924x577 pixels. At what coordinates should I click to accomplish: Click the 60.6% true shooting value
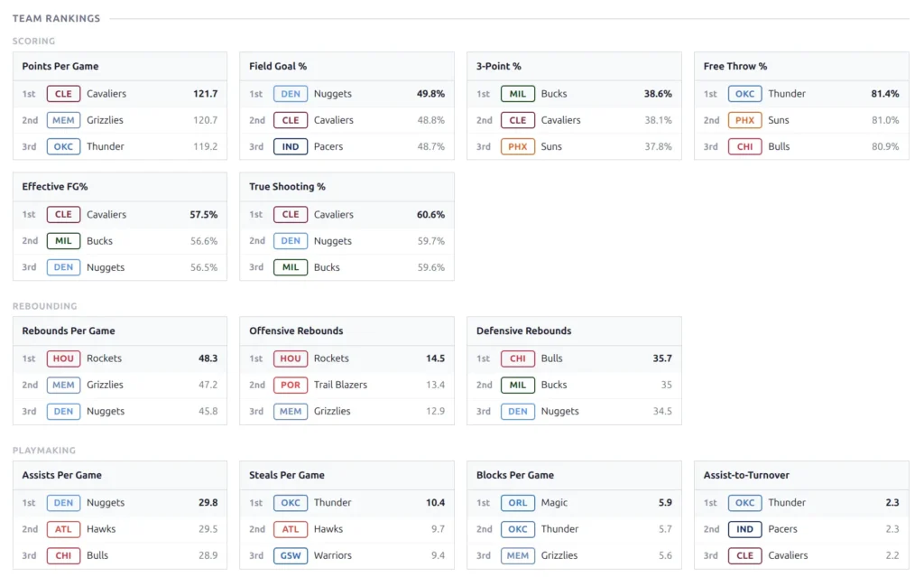pos(430,215)
